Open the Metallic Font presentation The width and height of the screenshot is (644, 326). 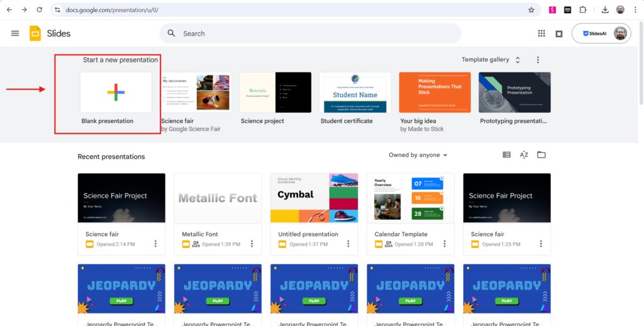click(218, 214)
